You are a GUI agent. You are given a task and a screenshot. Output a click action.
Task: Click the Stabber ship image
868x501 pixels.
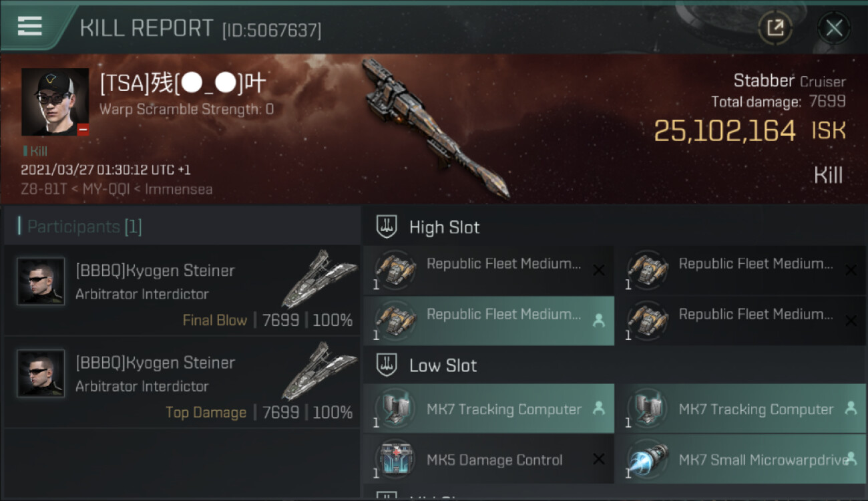pos(436,127)
